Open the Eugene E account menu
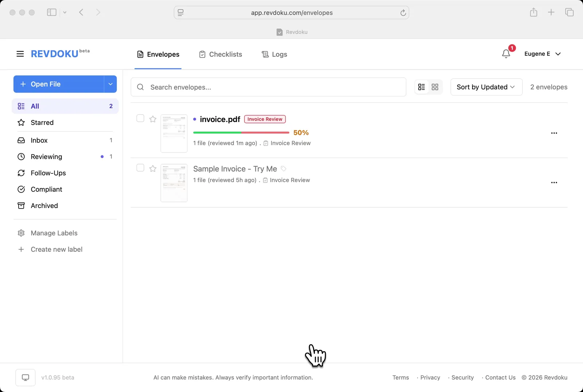Viewport: 583px width, 392px height. point(543,54)
